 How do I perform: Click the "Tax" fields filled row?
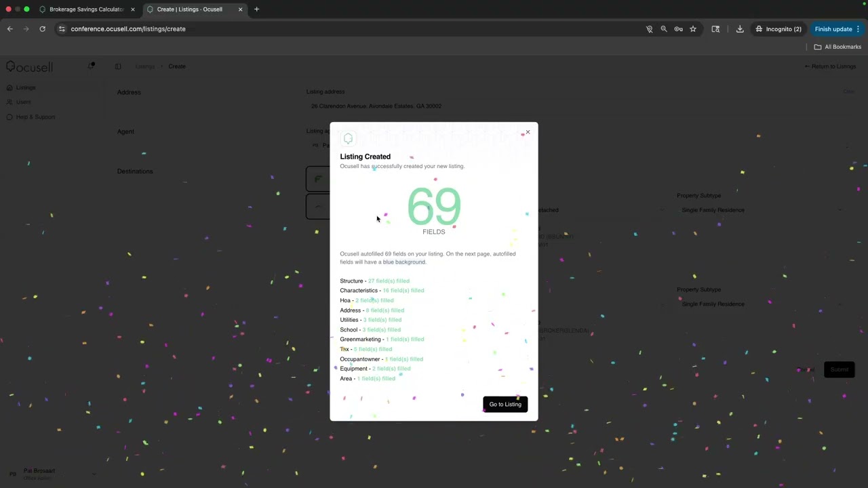coord(366,349)
